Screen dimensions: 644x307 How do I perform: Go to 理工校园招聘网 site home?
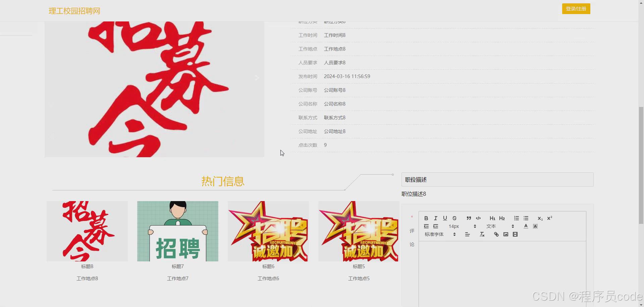[x=74, y=11]
